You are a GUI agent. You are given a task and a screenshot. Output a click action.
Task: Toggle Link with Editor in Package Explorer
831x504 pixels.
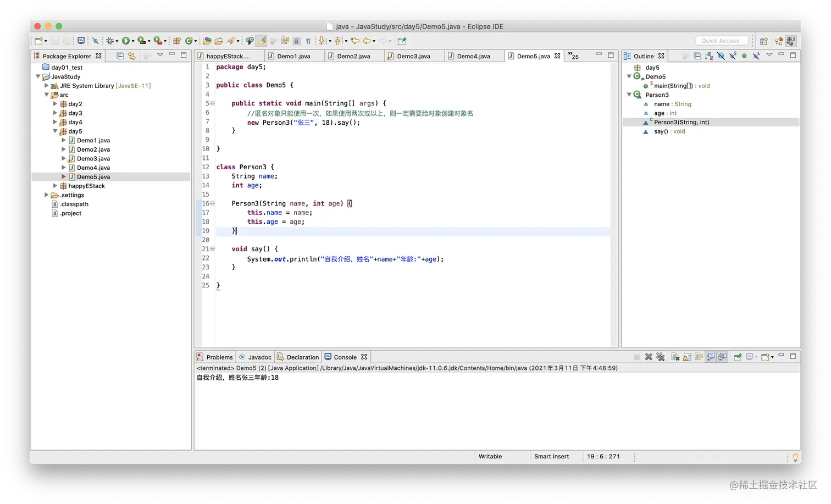[x=132, y=56]
